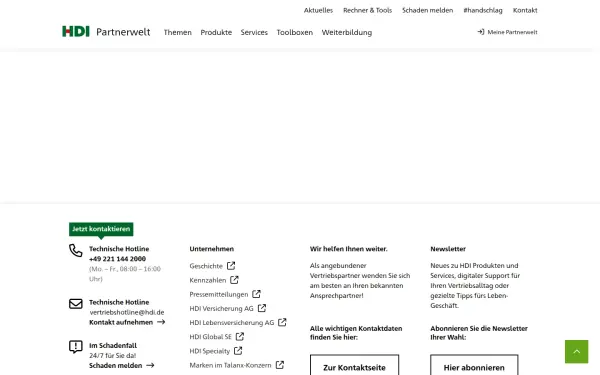Open HDI Global SE link
600x375 pixels.
click(x=210, y=337)
